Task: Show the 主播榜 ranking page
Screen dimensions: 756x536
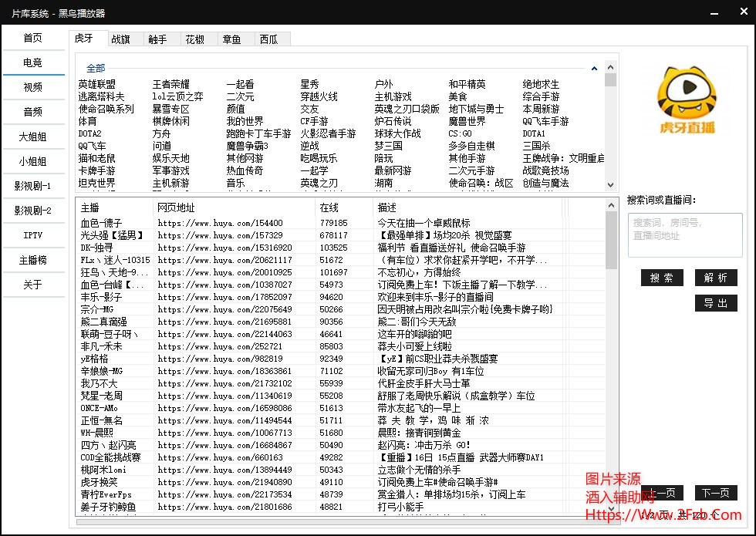Action: [x=33, y=260]
